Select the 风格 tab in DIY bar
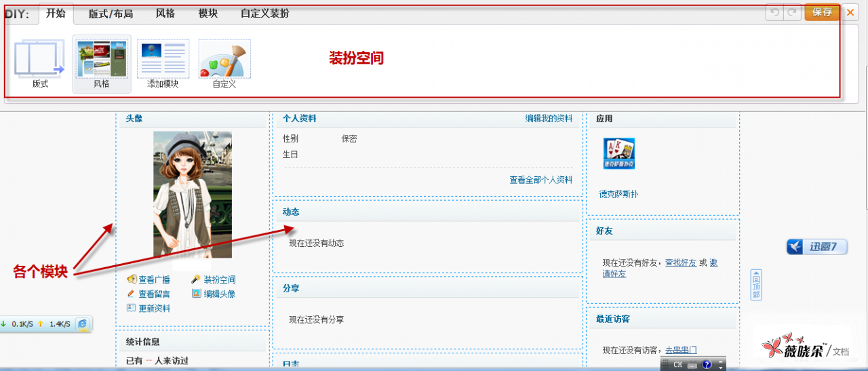Screen dimensions: 868x371 [x=165, y=13]
